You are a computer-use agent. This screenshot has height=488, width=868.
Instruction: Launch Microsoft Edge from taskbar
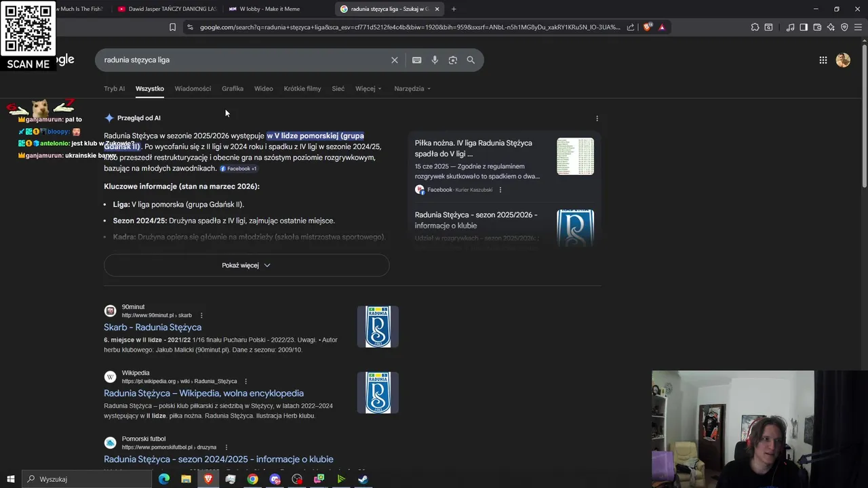point(164,479)
